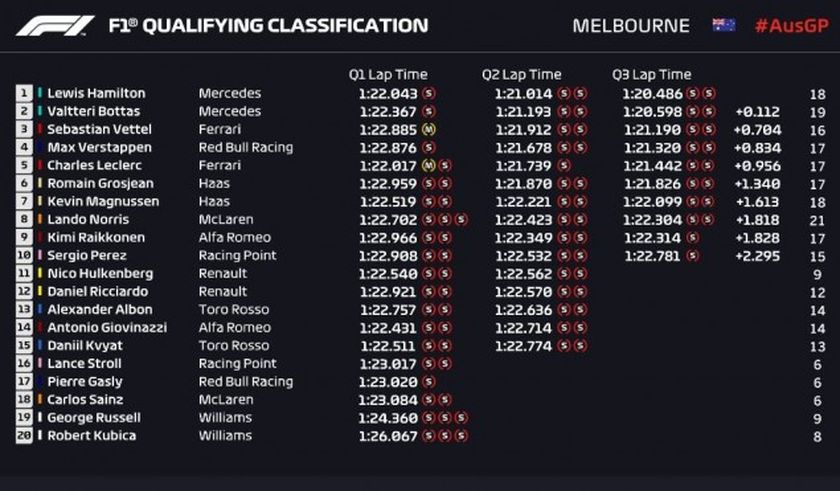The image size is (840, 491).
Task: Click Lando Norris's Q3 time 1:22.304
Action: (652, 220)
